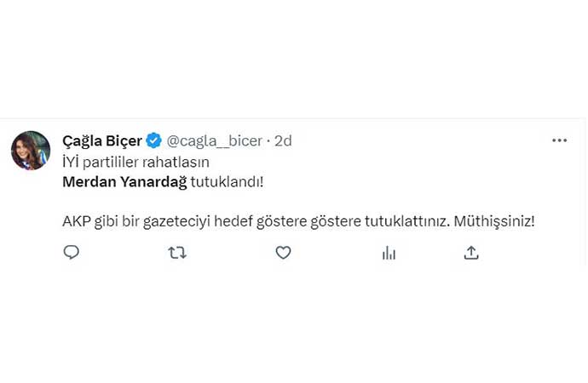
Task: Click the word 'tutuklandı!' in the tweet
Action: [227, 181]
